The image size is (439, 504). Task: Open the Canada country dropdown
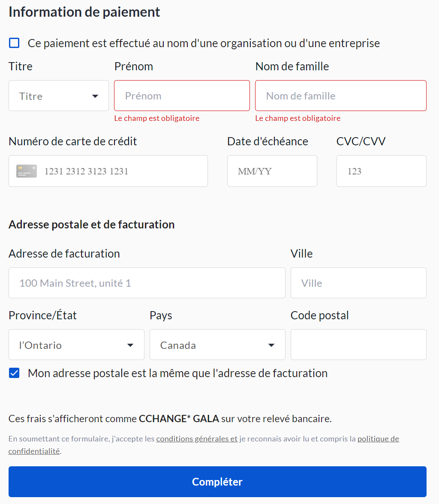217,345
